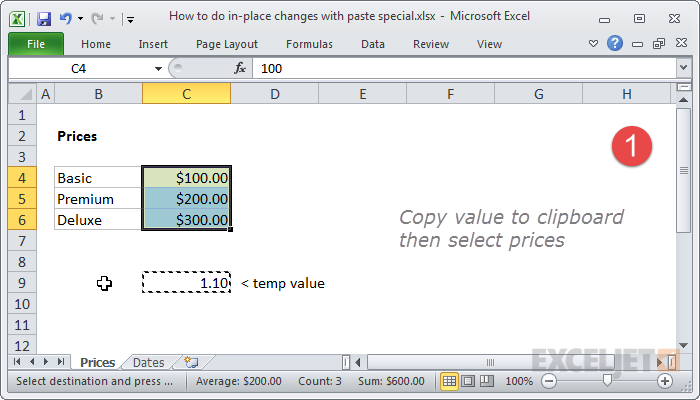Go to previous sheet navigation arrow

click(x=32, y=362)
